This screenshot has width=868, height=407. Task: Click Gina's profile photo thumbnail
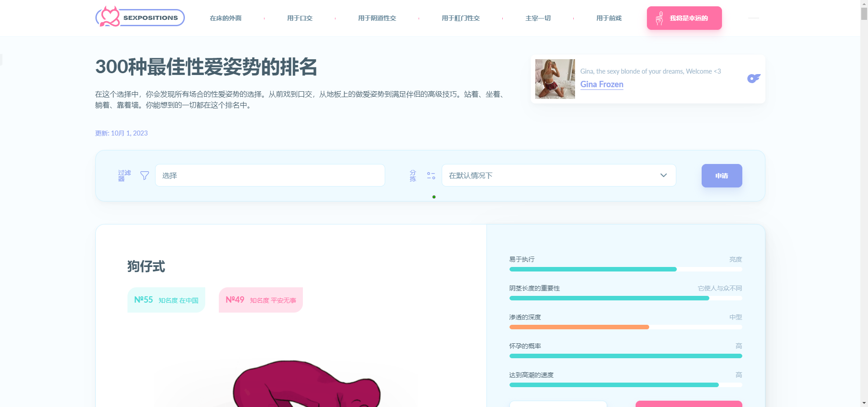[555, 79]
